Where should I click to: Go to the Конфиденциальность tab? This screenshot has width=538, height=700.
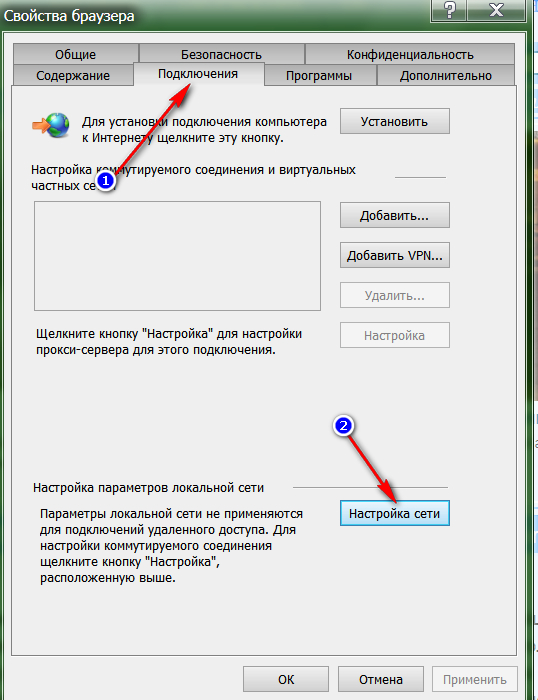tap(410, 54)
